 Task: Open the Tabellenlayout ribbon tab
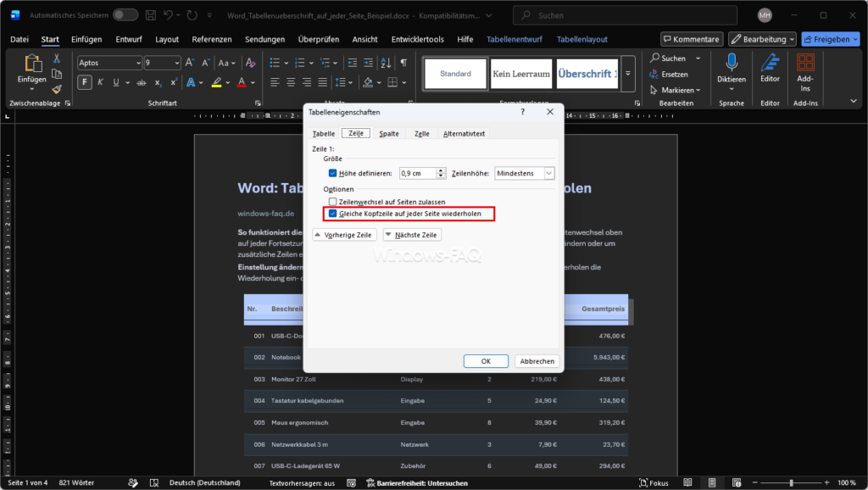(x=581, y=39)
